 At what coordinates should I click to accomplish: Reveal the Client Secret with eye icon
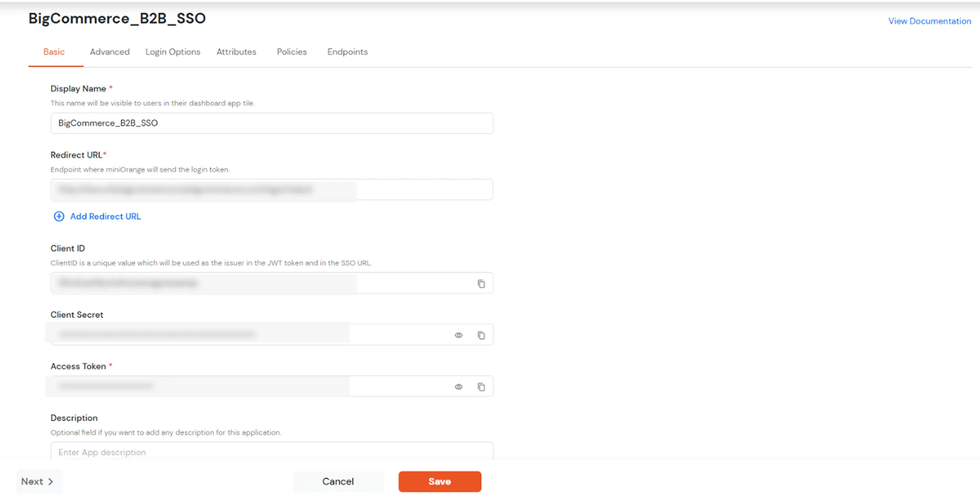(458, 335)
